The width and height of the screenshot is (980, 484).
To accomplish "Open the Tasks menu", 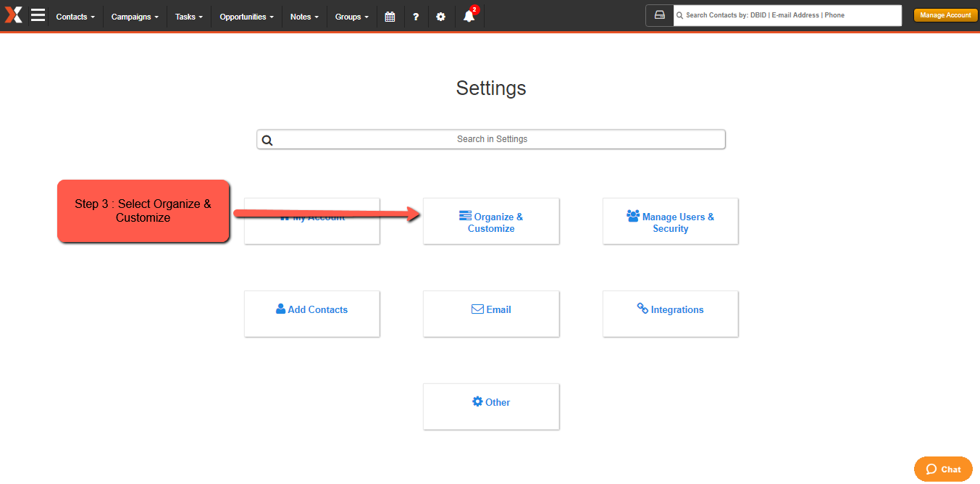I will 189,17.
